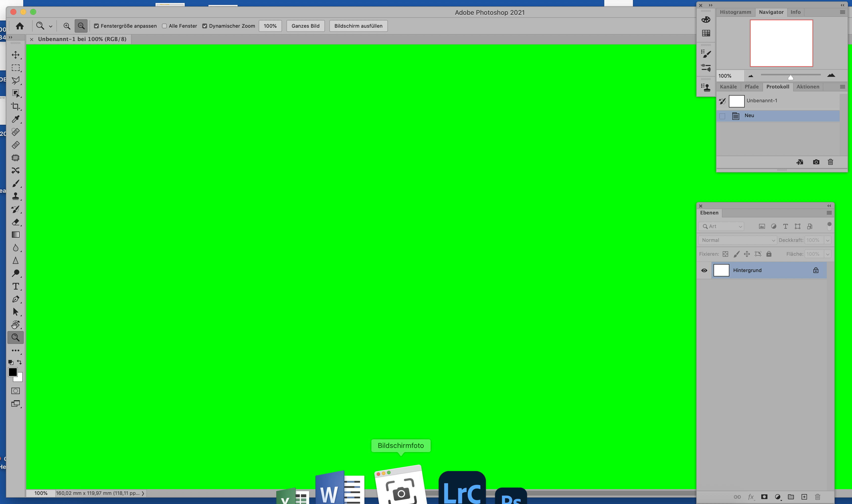Select the Crop tool

(16, 106)
